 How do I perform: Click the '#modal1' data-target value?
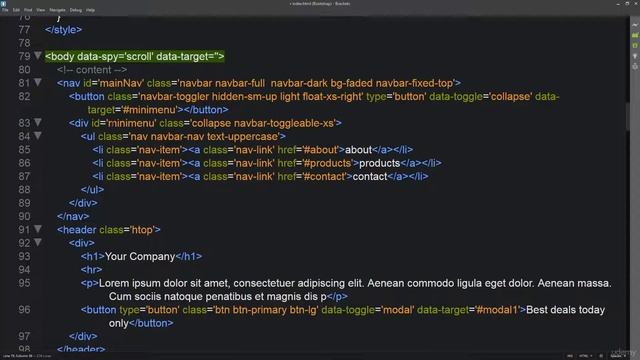498,310
